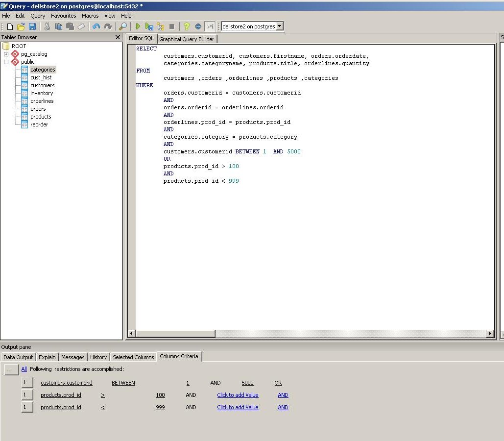
Task: Run the query with green play icon
Action: tap(138, 26)
